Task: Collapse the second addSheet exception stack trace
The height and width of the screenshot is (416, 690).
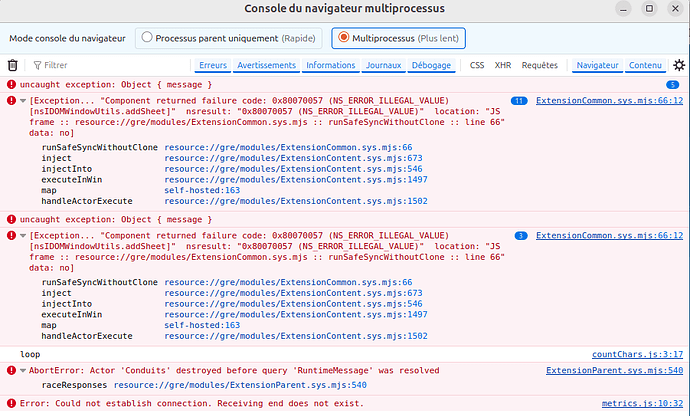Action: (23, 236)
